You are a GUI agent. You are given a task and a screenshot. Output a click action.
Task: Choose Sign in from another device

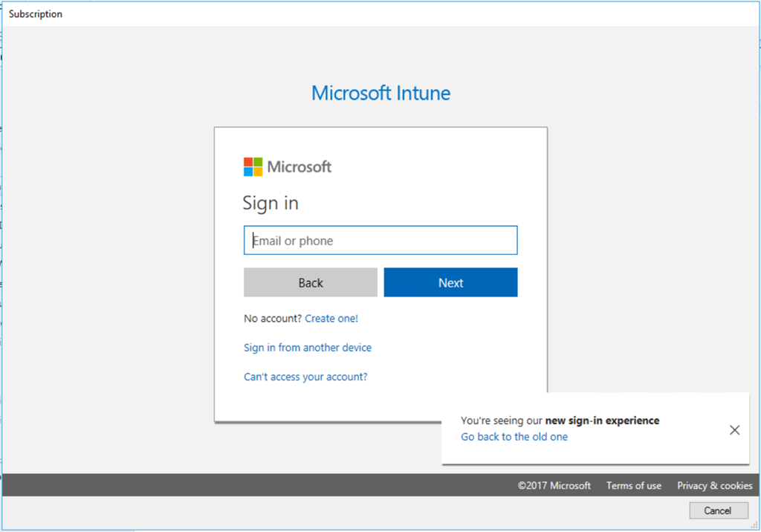[x=308, y=348]
